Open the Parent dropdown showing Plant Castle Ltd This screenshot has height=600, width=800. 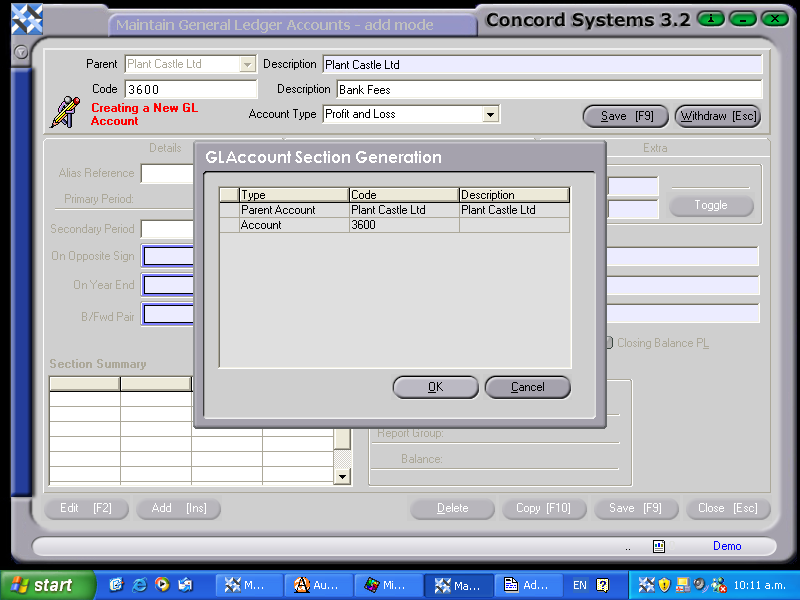249,62
